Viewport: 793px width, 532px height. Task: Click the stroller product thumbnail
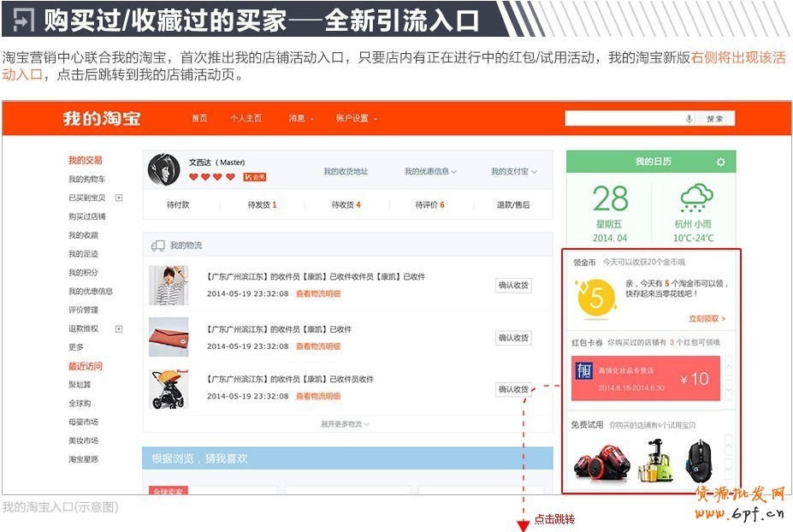[x=169, y=389]
